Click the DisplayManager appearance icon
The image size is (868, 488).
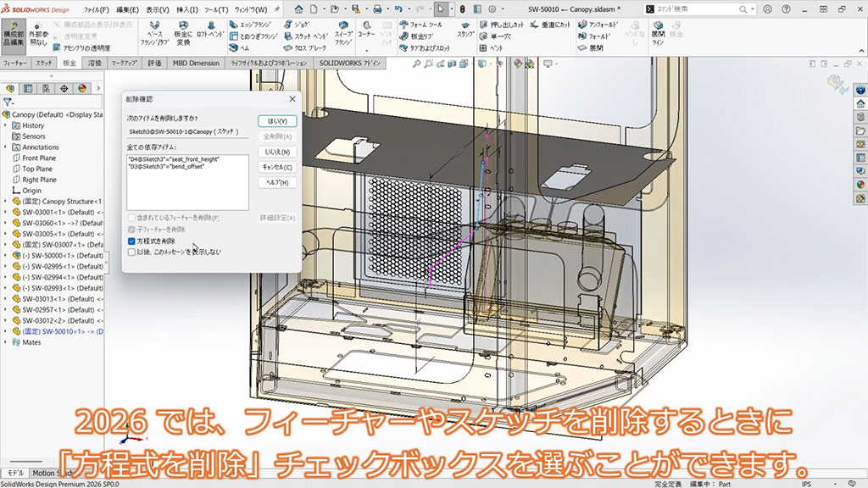[x=82, y=88]
